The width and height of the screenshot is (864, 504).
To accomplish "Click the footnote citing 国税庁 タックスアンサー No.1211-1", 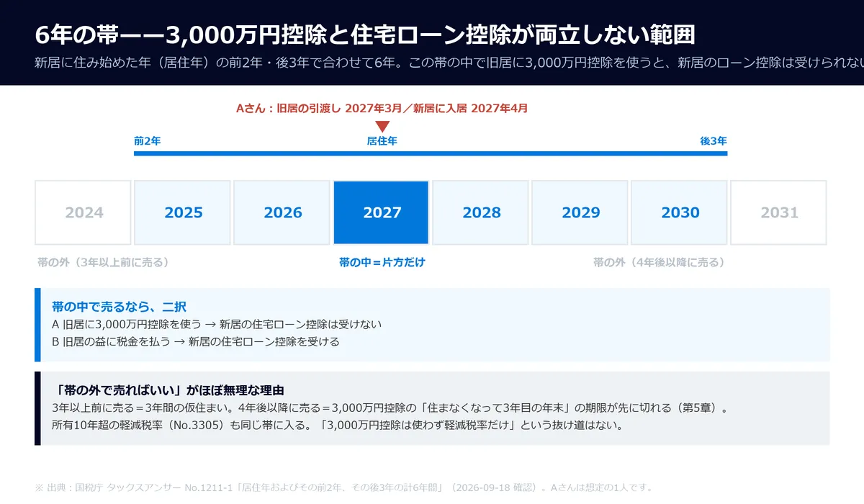I will 343,487.
